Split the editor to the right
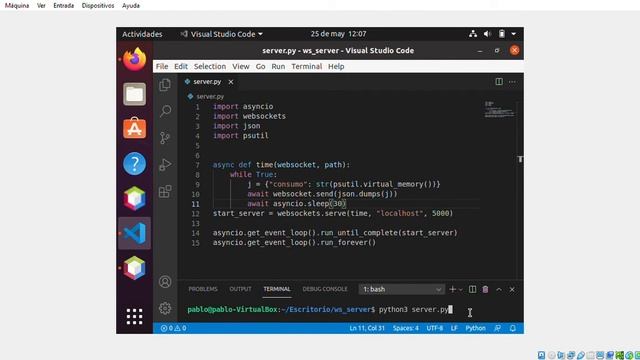This screenshot has height=360, width=640. 499,82
